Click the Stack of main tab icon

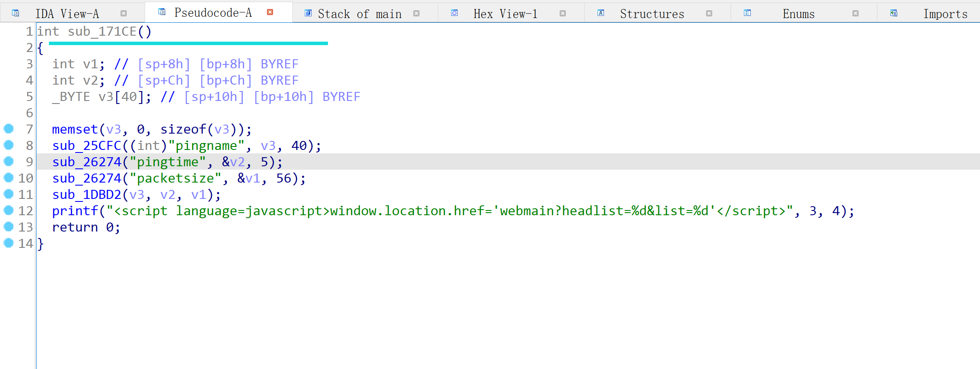[308, 13]
